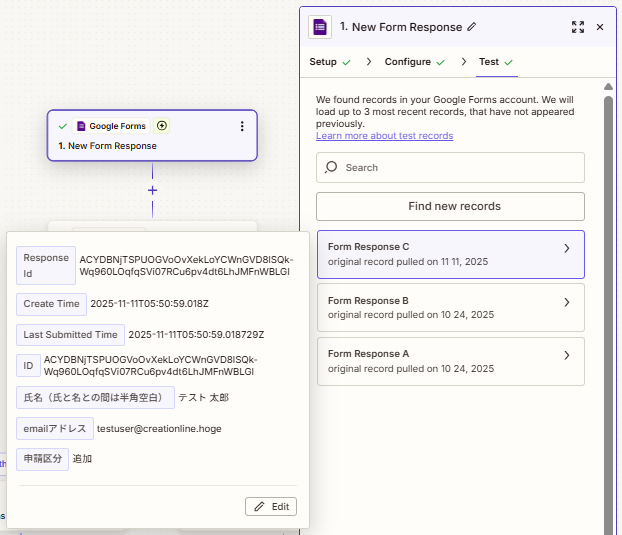Close the New Form Response panel
The image size is (622, 535).
(600, 27)
